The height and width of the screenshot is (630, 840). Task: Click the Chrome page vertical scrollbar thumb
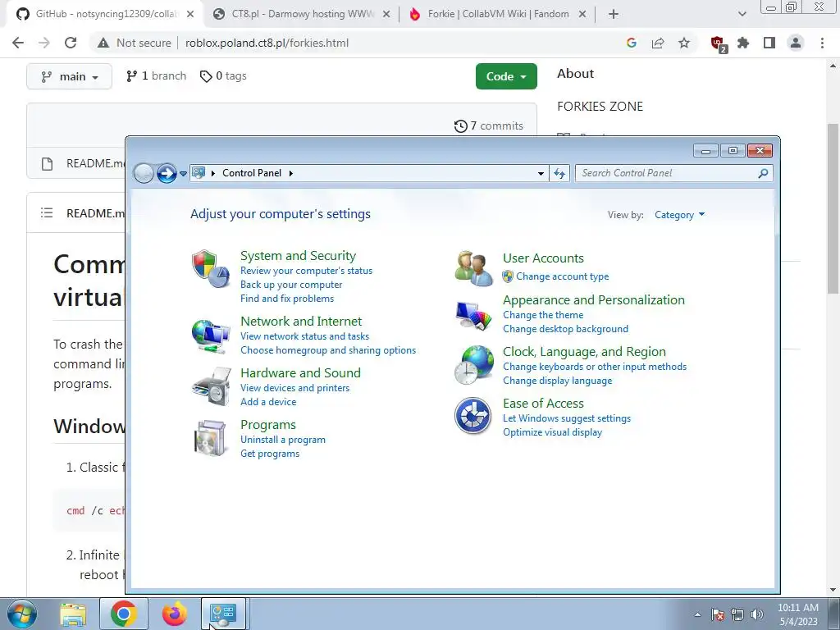pyautogui.click(x=833, y=208)
